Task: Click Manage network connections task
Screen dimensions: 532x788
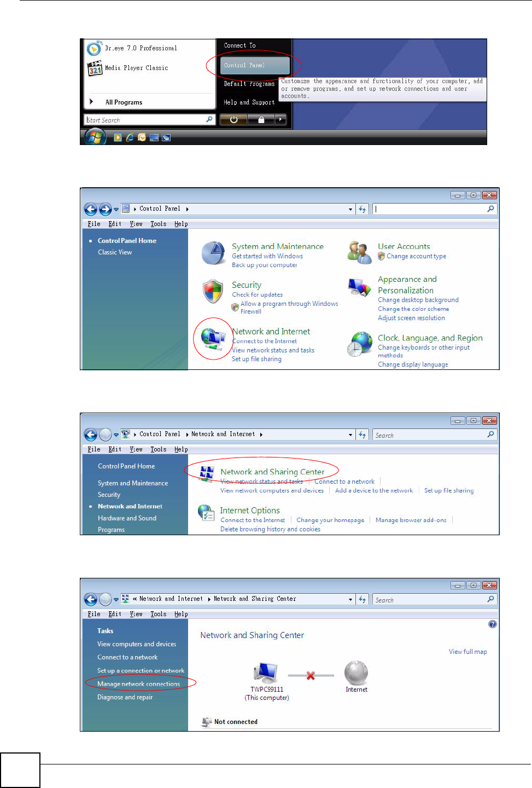Action: (138, 684)
